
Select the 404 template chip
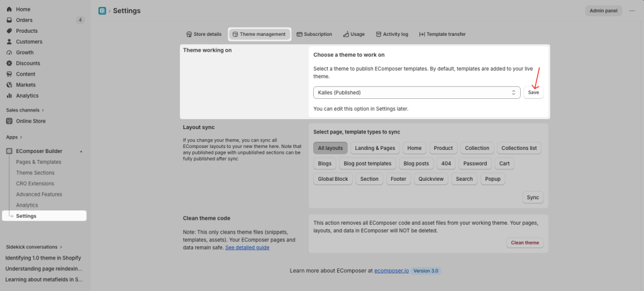point(446,163)
